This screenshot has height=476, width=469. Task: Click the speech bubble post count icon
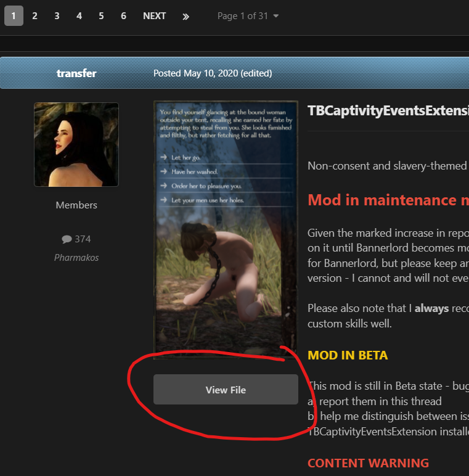pyautogui.click(x=67, y=239)
